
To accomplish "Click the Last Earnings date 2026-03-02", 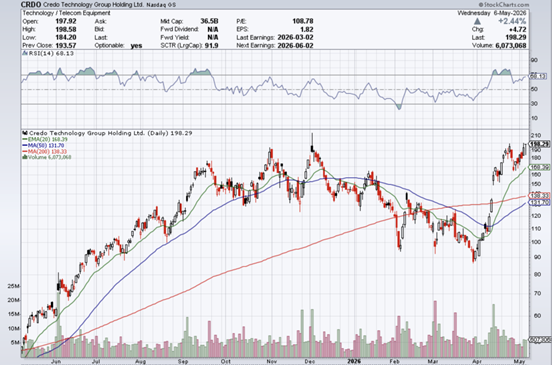I will (x=295, y=37).
